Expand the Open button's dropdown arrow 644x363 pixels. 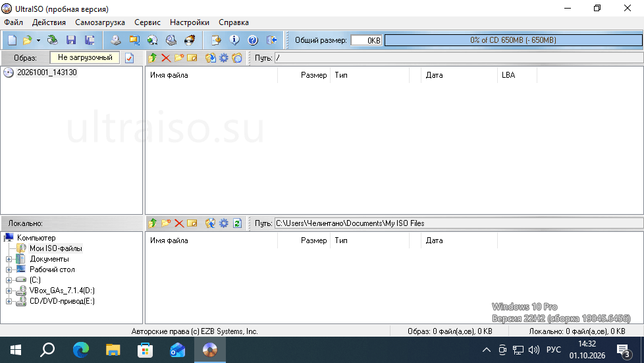[x=38, y=40]
